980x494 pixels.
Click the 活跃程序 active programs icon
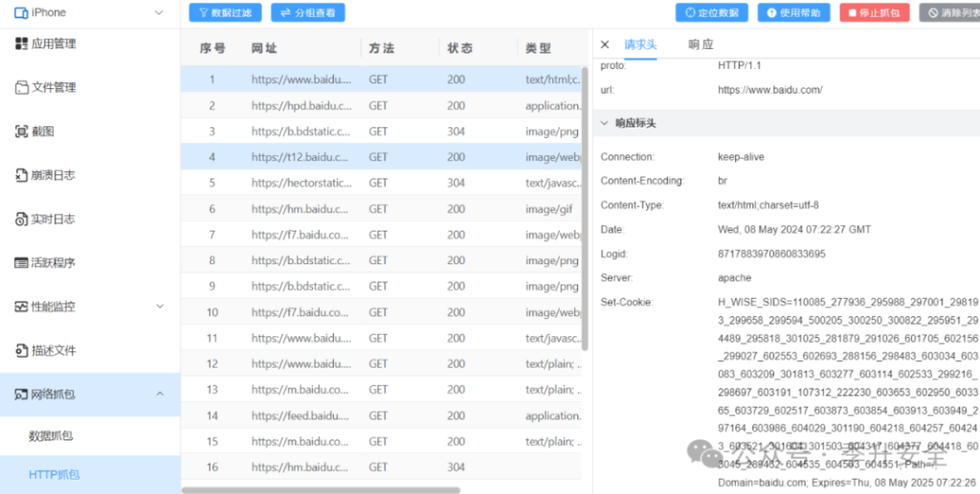click(21, 262)
